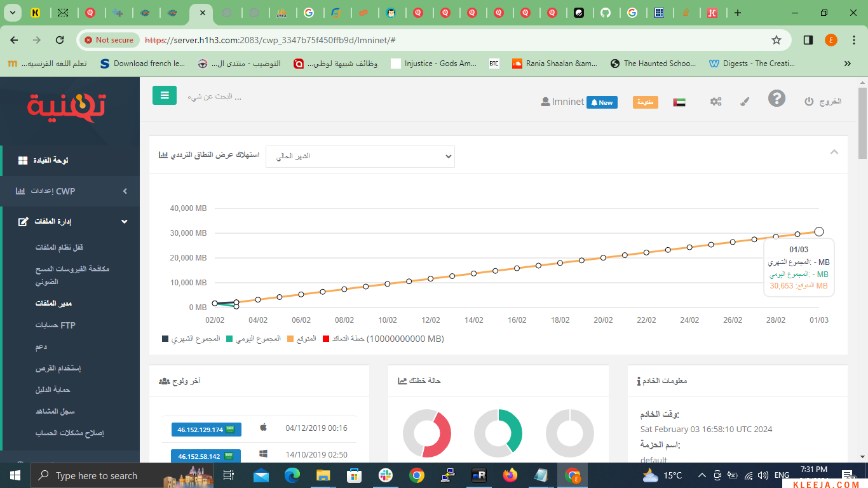Show more bookmarks with double chevron
This screenshot has height=488, width=868.
click(848, 64)
